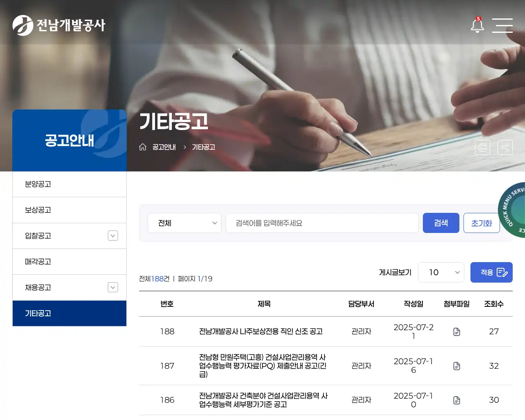
Task: Select 기타공고 in the side menu
Action: (69, 313)
